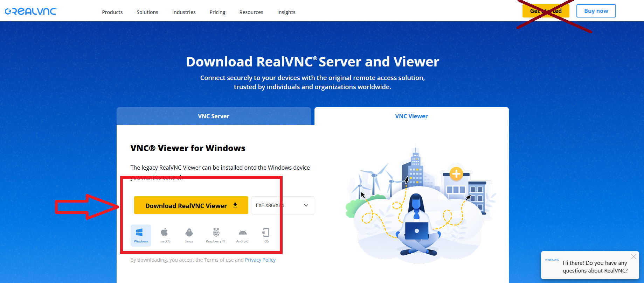
Task: Click the RealVNC logo in header
Action: (31, 12)
